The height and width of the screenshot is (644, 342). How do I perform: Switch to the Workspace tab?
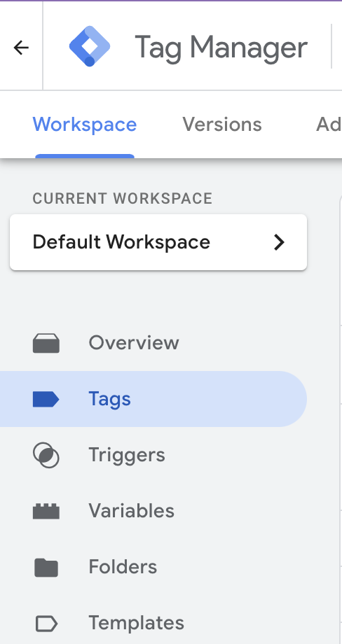pos(85,124)
